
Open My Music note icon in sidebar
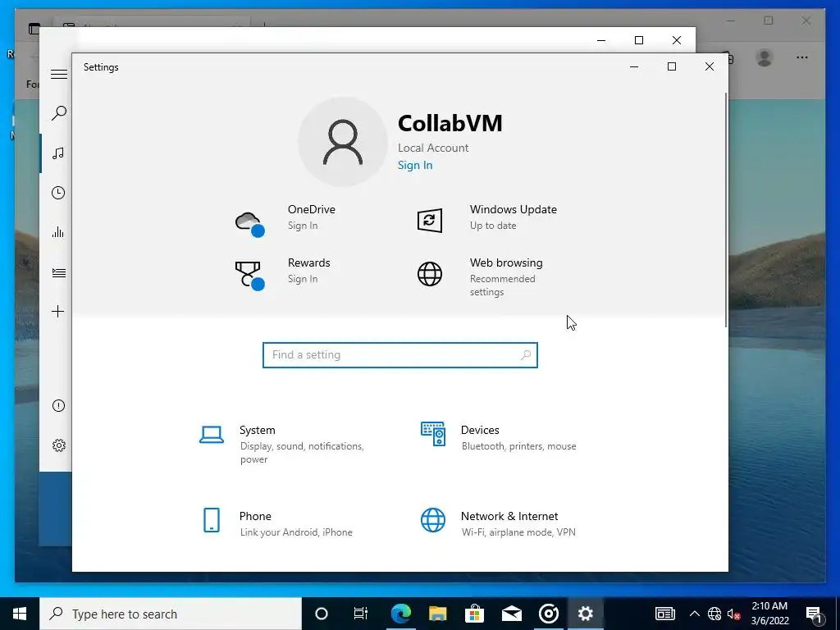pyautogui.click(x=58, y=153)
